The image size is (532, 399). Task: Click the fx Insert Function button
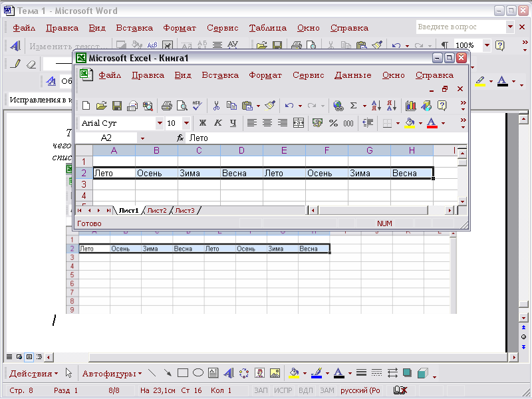pyautogui.click(x=180, y=138)
